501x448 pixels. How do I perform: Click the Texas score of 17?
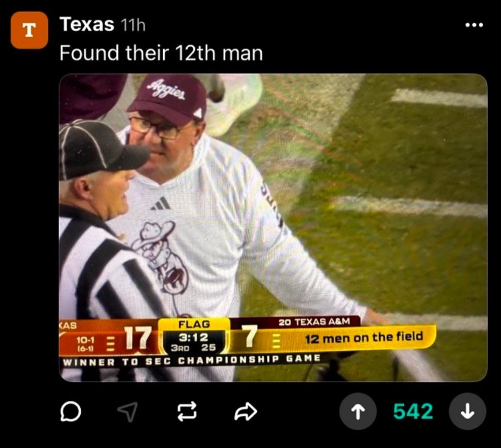point(138,339)
